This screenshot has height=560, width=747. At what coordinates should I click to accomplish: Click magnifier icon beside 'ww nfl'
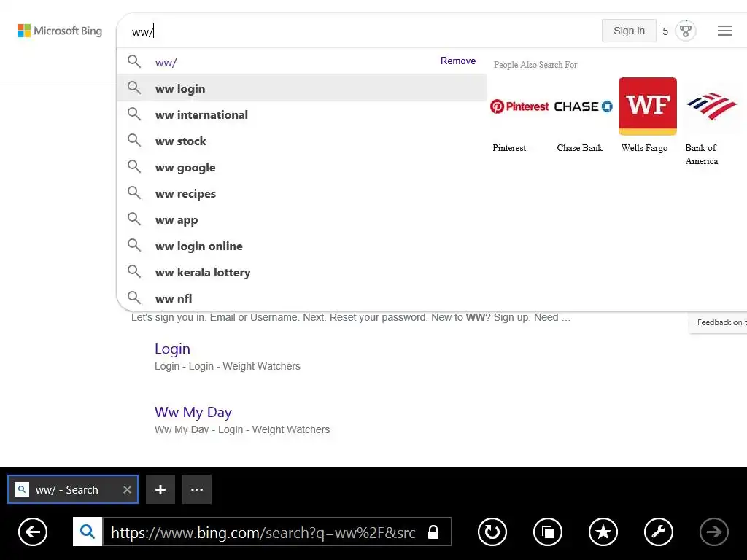coord(134,297)
